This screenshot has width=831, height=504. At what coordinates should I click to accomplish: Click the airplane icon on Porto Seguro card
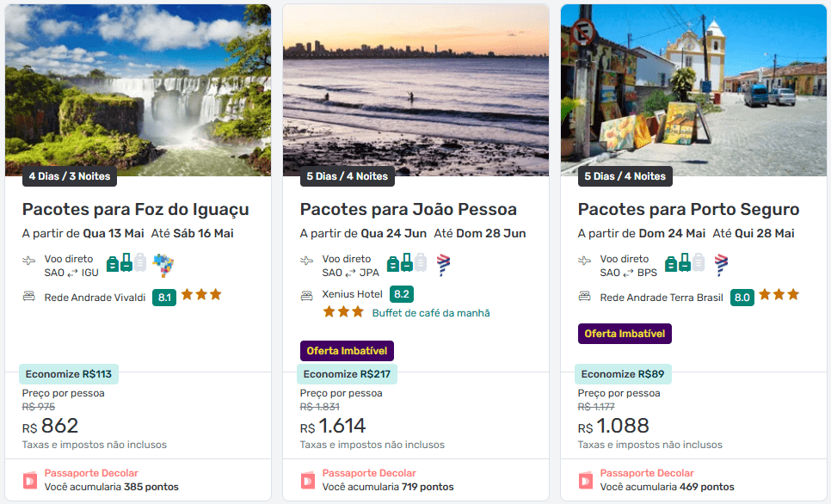pos(585,261)
